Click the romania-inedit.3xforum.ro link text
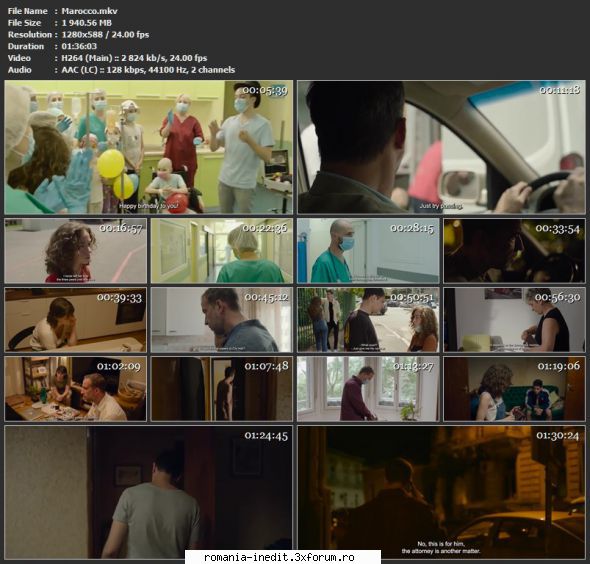Image resolution: width=590 pixels, height=564 pixels. 279,557
